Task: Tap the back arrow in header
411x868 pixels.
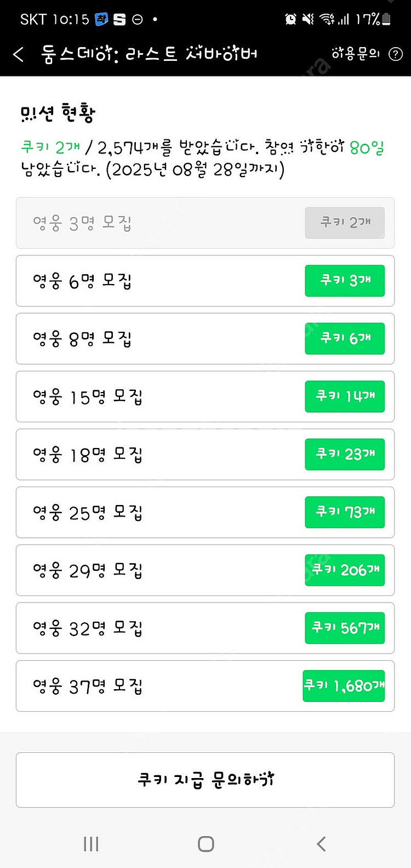Action: point(19,54)
